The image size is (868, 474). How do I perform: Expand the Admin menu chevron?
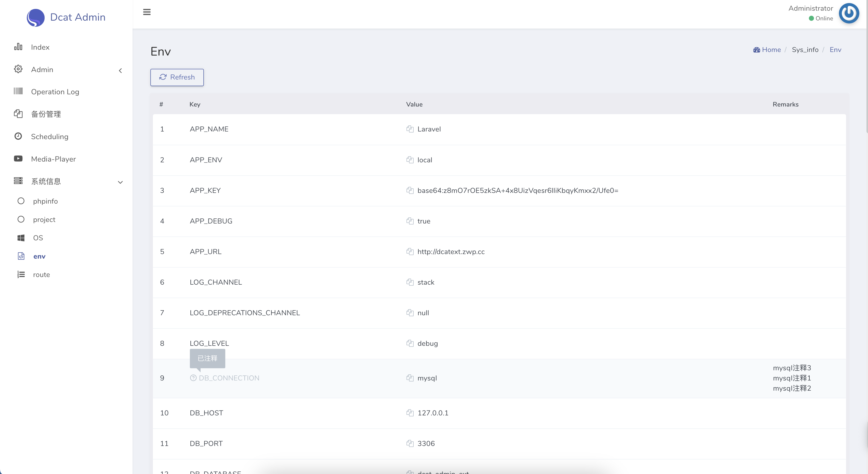point(120,70)
